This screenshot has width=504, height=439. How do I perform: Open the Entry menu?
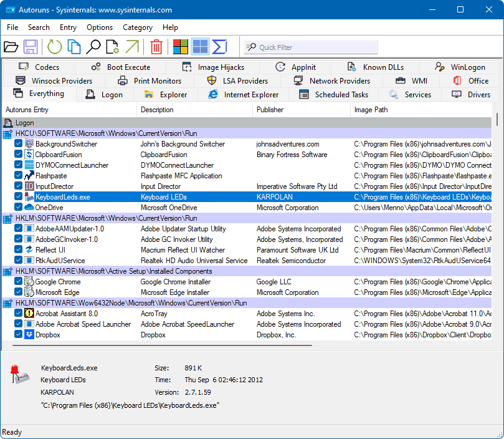(68, 27)
